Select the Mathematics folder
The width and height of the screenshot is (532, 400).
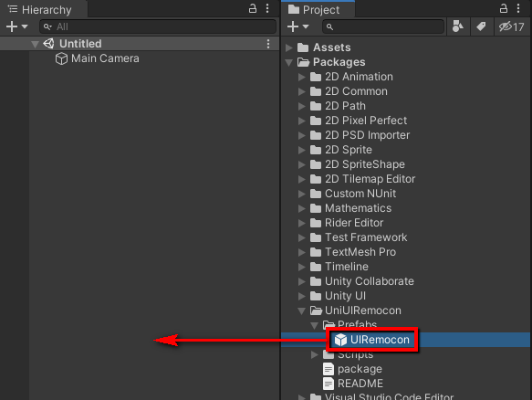coord(359,208)
